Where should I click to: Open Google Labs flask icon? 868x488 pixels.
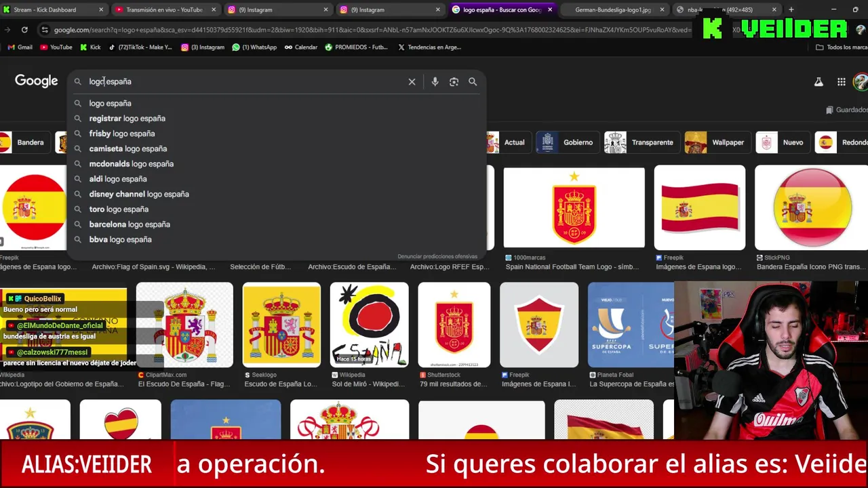(818, 81)
